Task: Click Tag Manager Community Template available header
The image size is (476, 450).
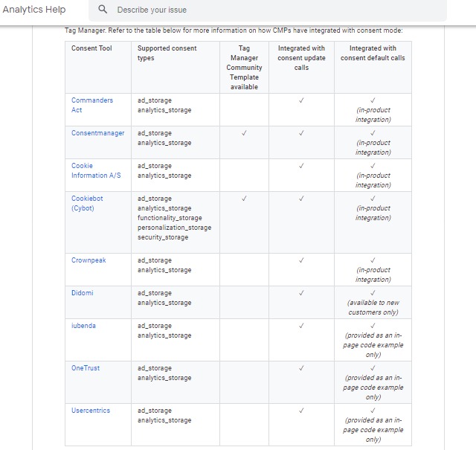Action: 244,68
